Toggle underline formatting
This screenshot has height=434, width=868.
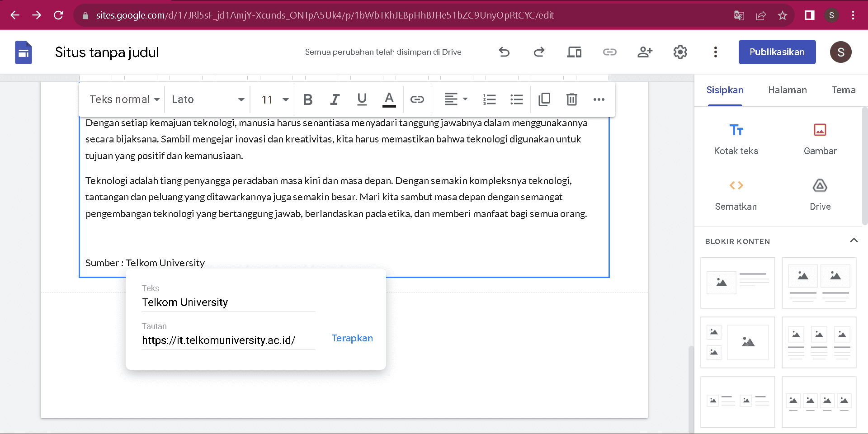tap(362, 99)
